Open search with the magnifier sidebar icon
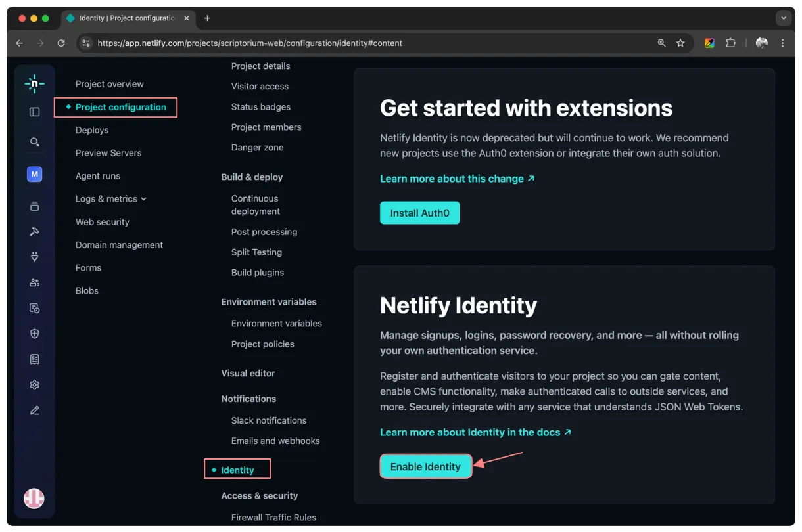802x532 pixels. coord(35,142)
